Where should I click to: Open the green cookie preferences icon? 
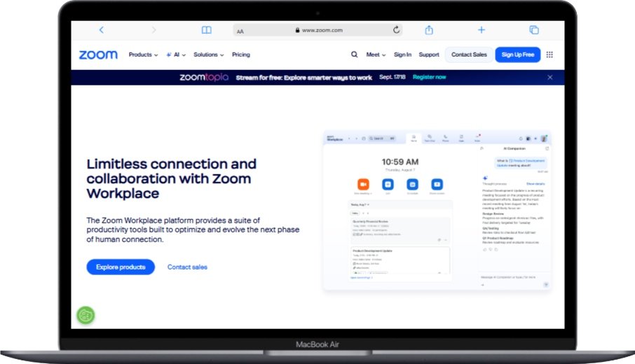(86, 316)
